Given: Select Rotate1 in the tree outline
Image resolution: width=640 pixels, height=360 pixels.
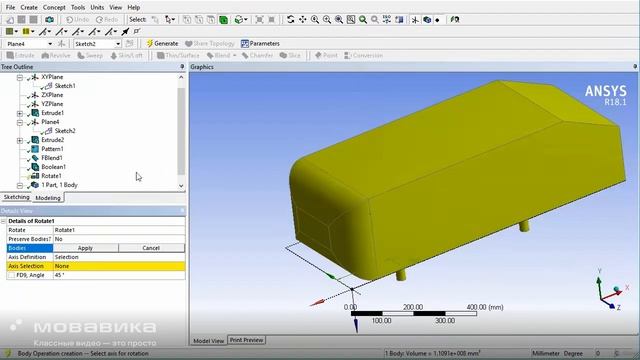Looking at the screenshot, I should (51, 176).
